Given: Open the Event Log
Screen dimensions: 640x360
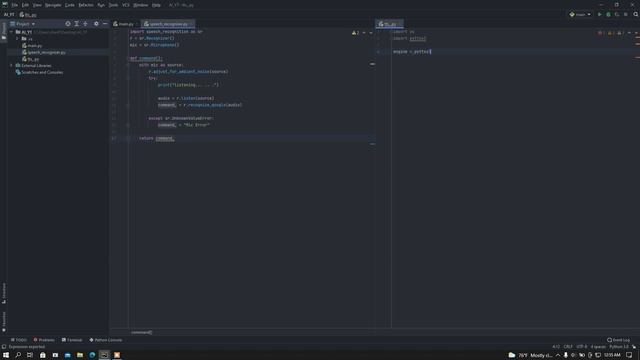Looking at the screenshot, I should 618,340.
